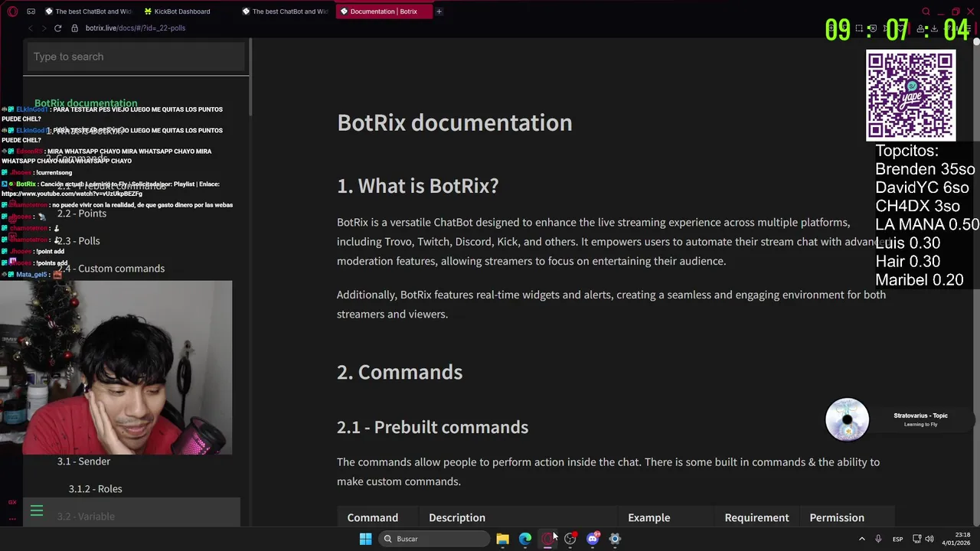Go to '2.4 - Custom commands' sidebar section
The width and height of the screenshot is (980, 551).
110,269
